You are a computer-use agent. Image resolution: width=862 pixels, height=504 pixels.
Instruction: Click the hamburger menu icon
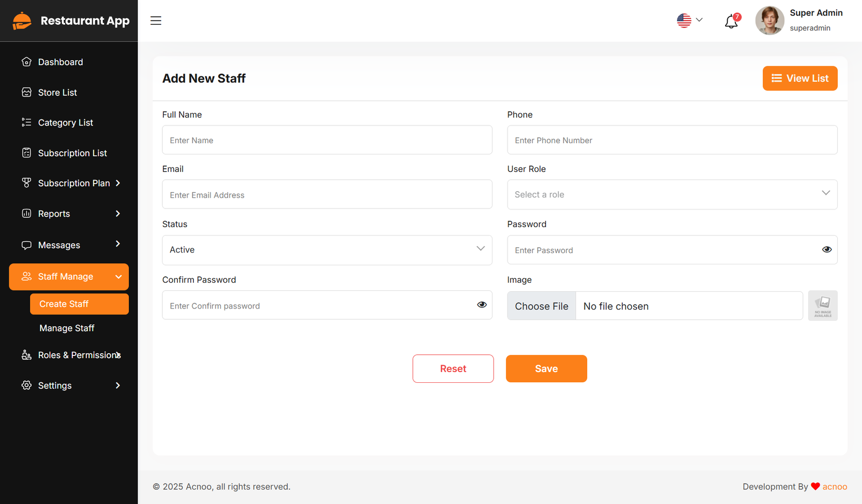[156, 20]
